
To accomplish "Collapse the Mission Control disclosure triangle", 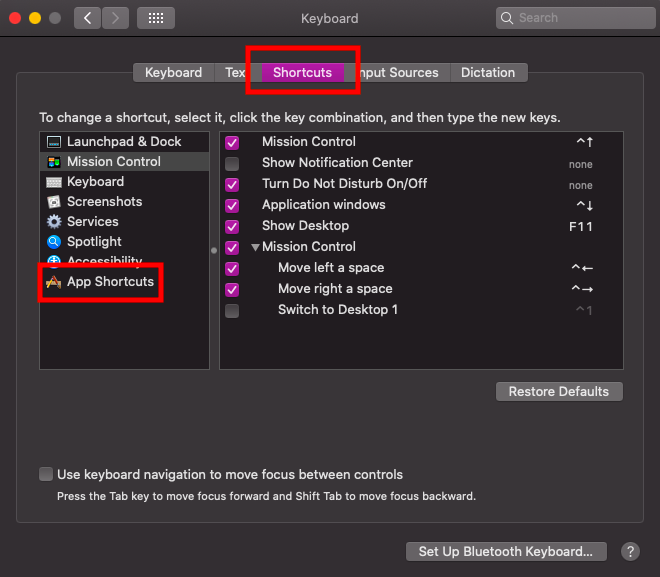I will pos(255,247).
